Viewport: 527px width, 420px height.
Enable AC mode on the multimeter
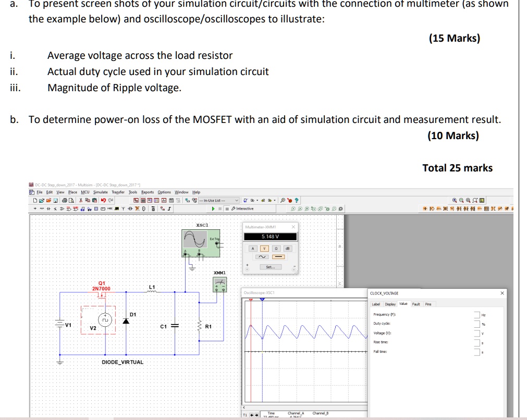coord(262,257)
